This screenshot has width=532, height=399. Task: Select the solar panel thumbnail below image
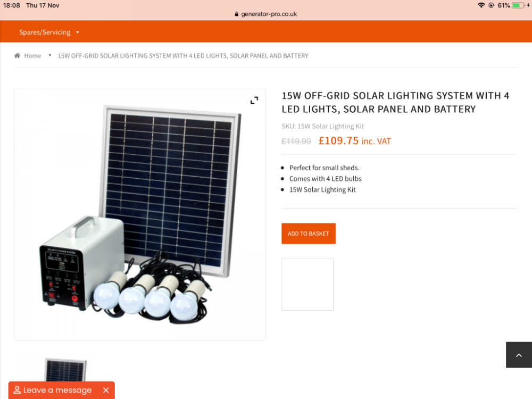[x=65, y=370]
